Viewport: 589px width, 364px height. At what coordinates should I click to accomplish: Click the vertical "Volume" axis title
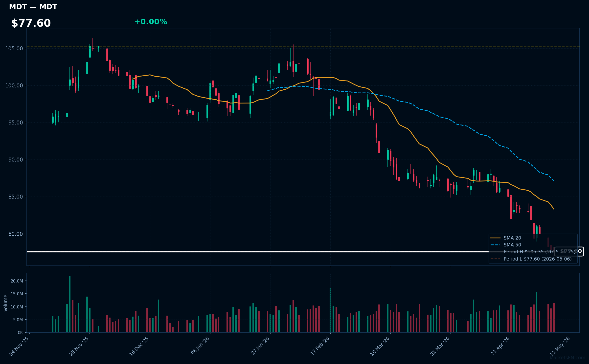tap(6, 303)
